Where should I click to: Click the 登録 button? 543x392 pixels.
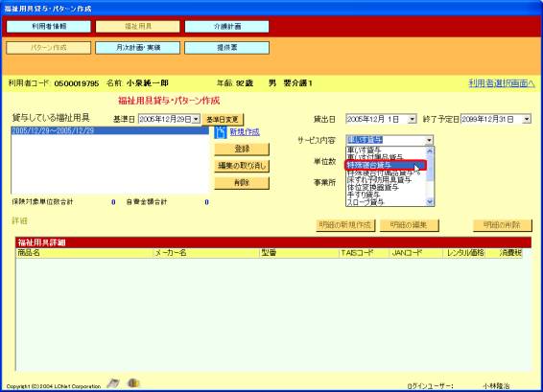pyautogui.click(x=242, y=150)
